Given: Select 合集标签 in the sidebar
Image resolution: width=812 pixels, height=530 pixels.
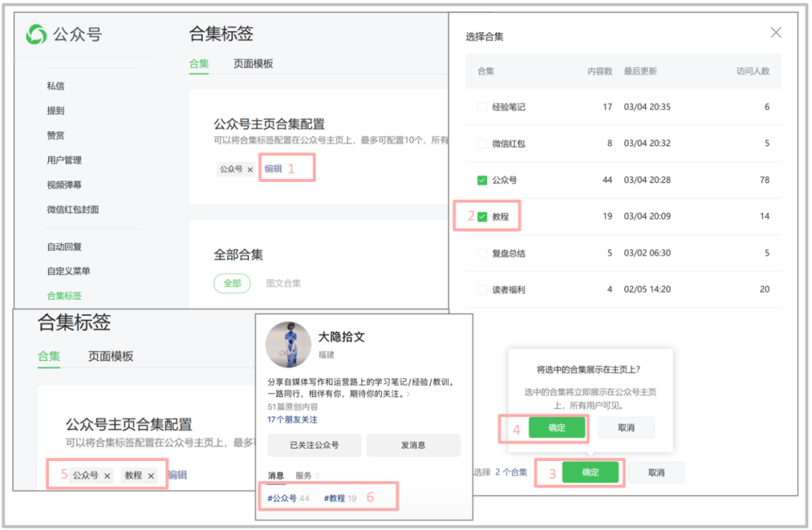Looking at the screenshot, I should click(x=64, y=295).
